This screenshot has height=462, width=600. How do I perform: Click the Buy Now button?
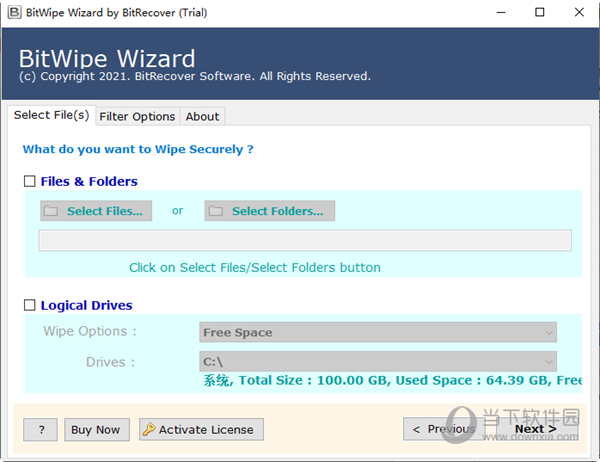[x=97, y=429]
